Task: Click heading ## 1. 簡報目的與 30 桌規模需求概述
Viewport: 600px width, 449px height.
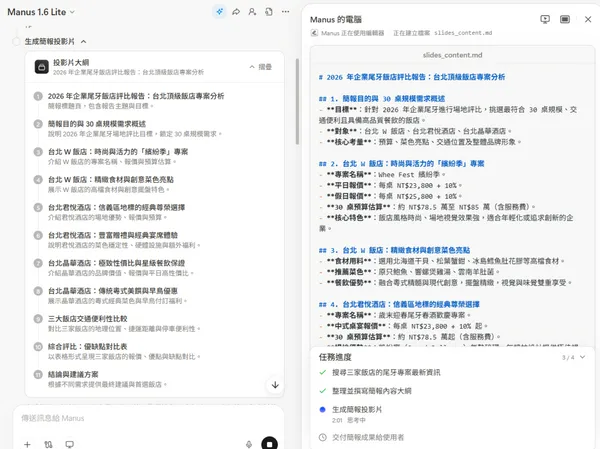Action: click(x=382, y=99)
